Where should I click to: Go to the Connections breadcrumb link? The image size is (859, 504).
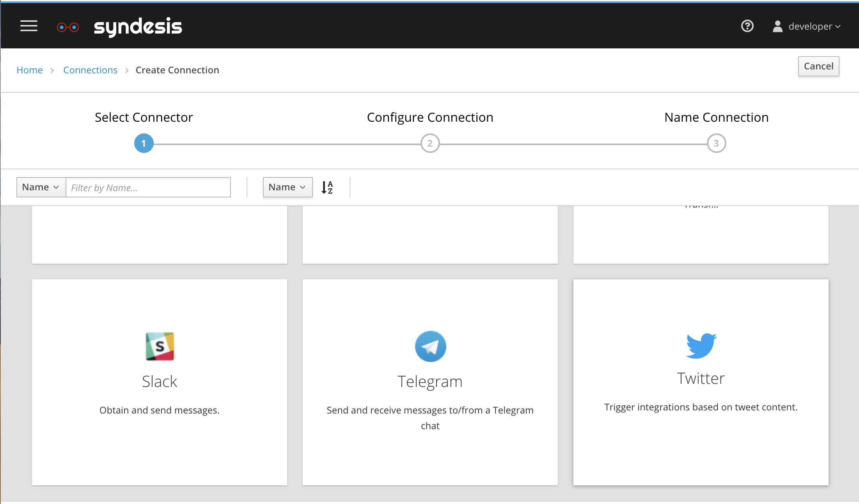pyautogui.click(x=90, y=70)
